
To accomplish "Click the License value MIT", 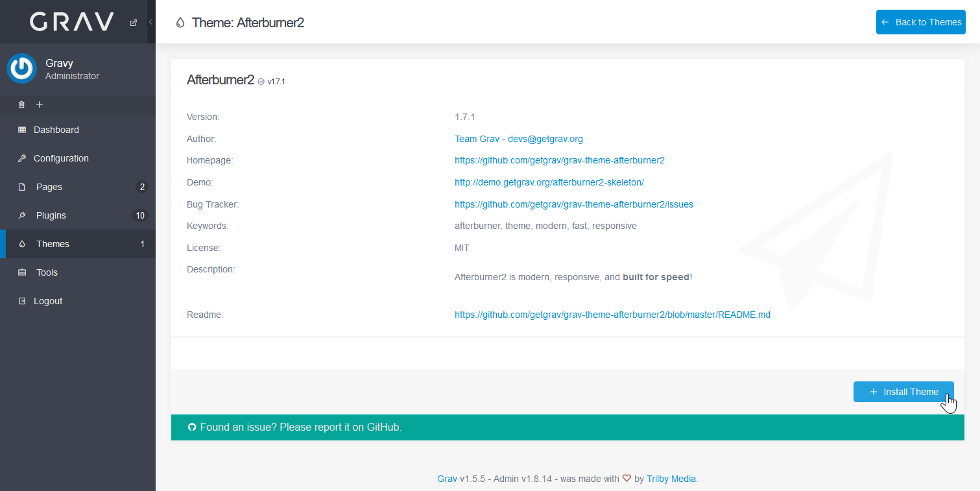I will 462,248.
